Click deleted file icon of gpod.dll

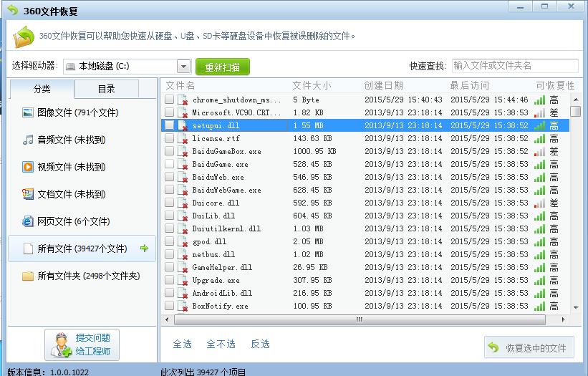pyautogui.click(x=183, y=241)
